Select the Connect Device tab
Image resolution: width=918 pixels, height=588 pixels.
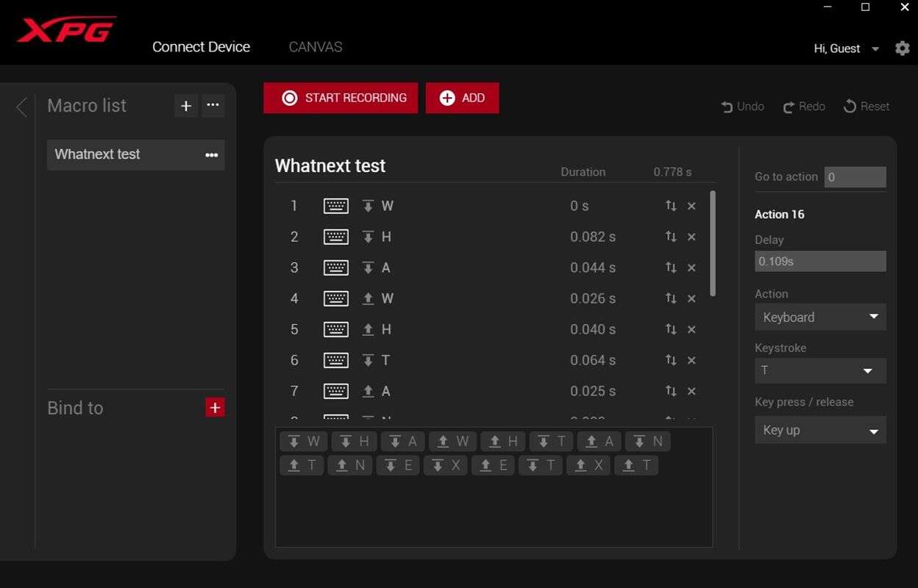pyautogui.click(x=201, y=46)
